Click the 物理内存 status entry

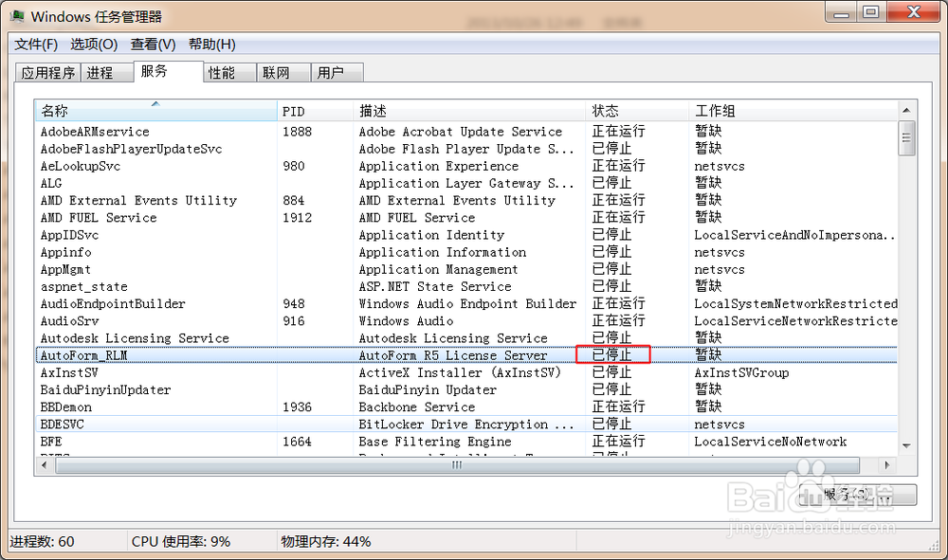pyautogui.click(x=326, y=542)
